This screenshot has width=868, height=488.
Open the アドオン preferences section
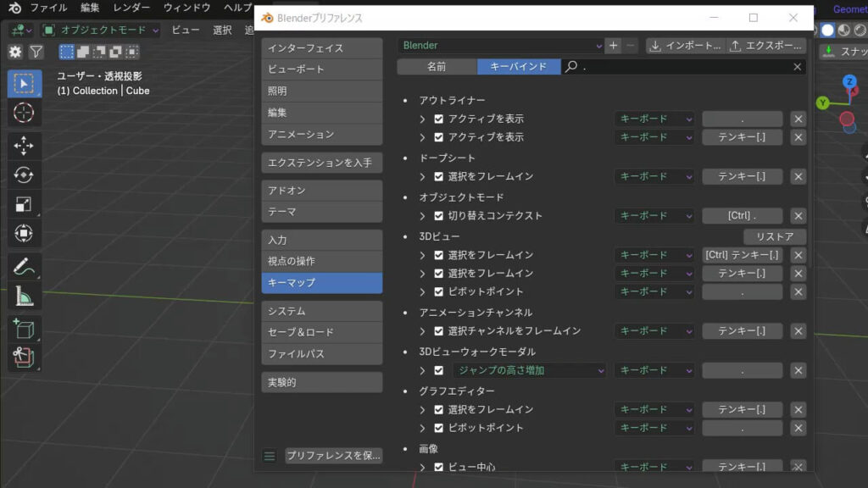point(321,191)
